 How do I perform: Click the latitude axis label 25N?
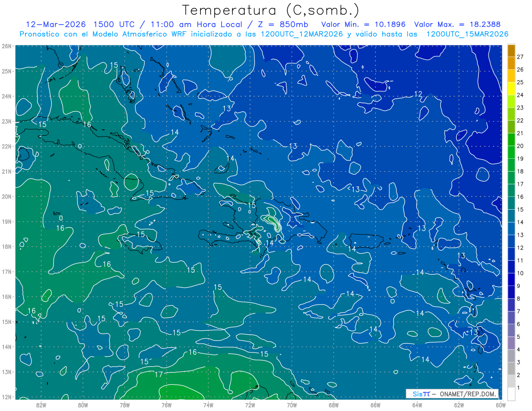(6, 71)
